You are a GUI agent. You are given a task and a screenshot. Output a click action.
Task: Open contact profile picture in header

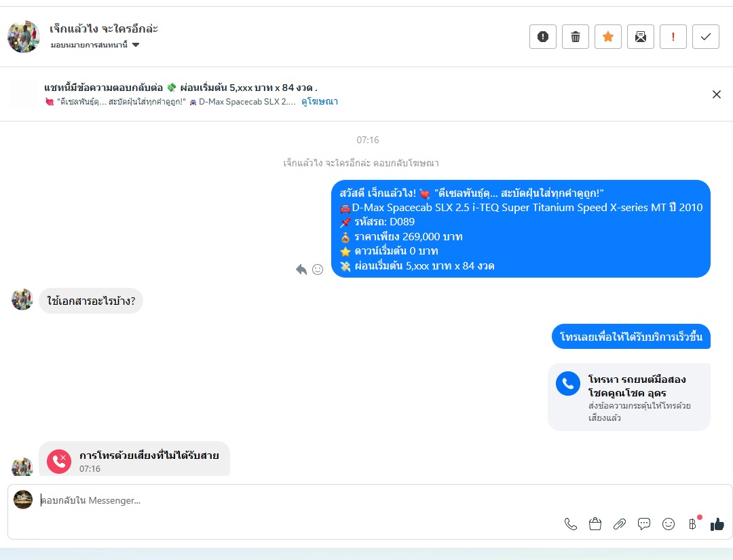[x=23, y=37]
